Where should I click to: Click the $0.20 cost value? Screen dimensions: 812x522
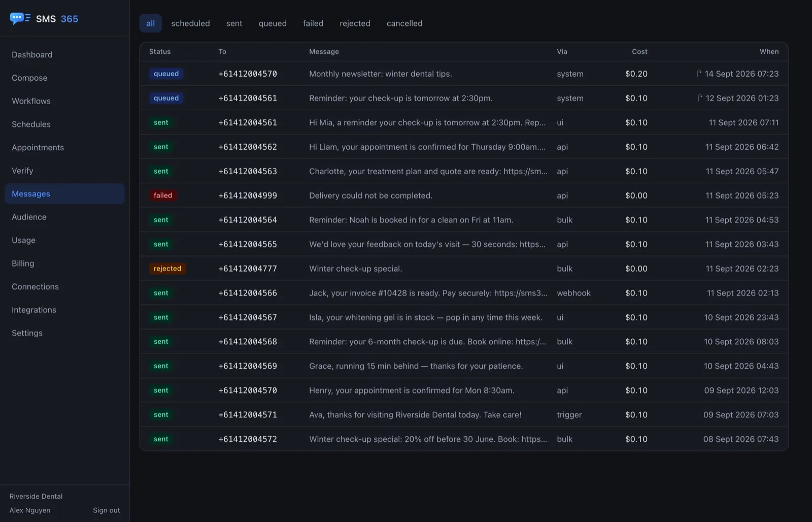click(636, 74)
